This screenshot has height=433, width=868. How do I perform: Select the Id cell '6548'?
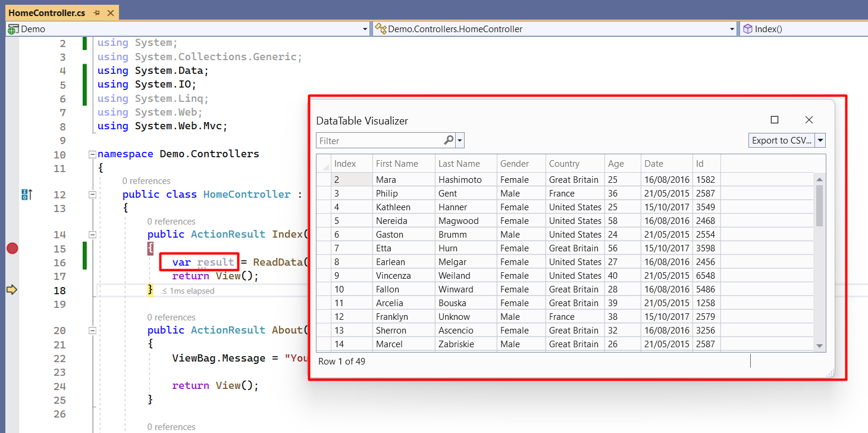click(707, 276)
